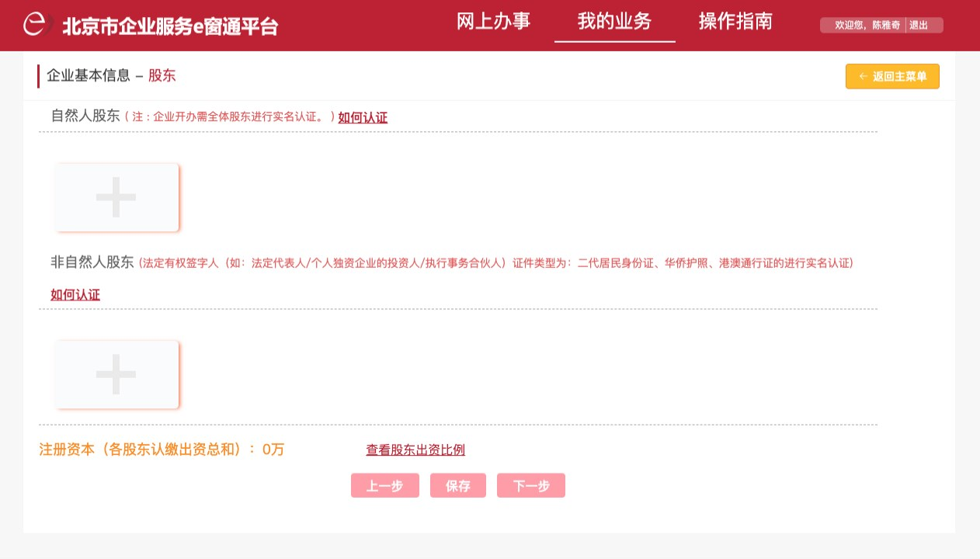Click the 股东 breadcrumb label
The image size is (980, 559).
pyautogui.click(x=162, y=75)
